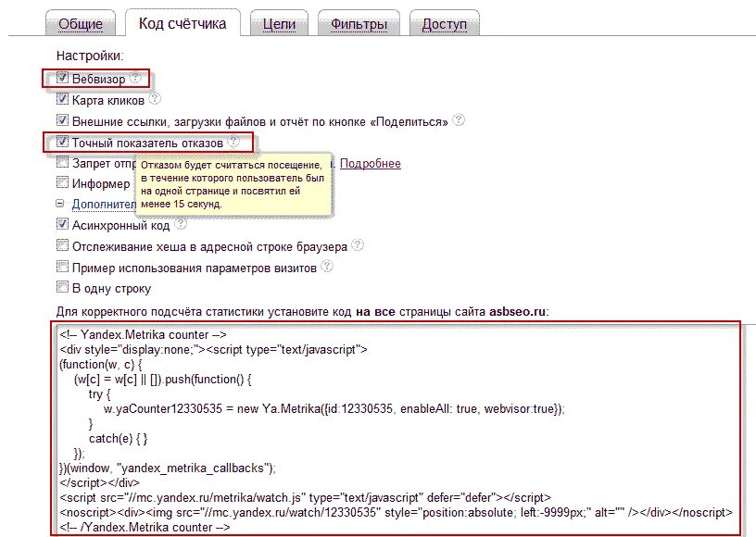
Task: Check Пример использования параметров визитов
Action: tap(62, 267)
